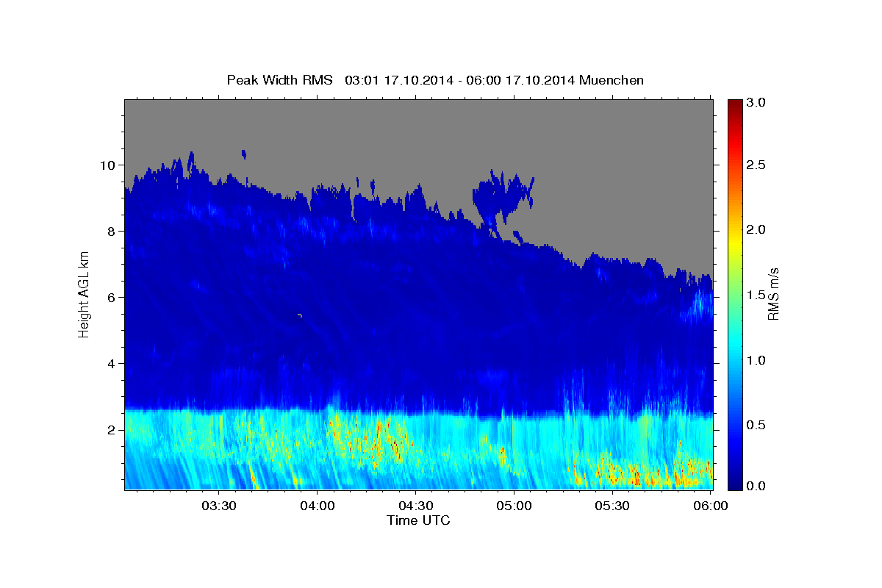Click the date range text in title
The image size is (882, 588).
click(x=460, y=79)
